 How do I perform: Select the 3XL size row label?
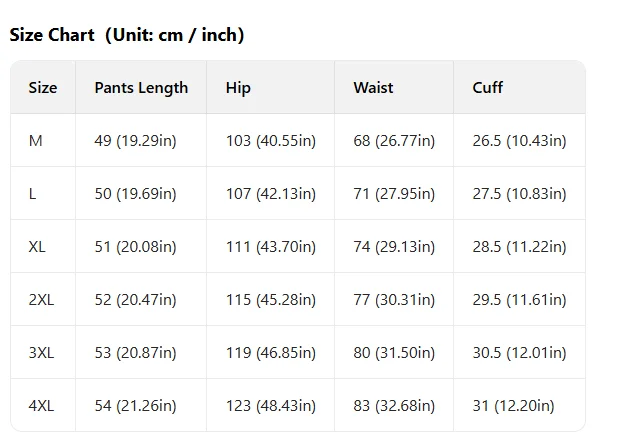tap(41, 353)
